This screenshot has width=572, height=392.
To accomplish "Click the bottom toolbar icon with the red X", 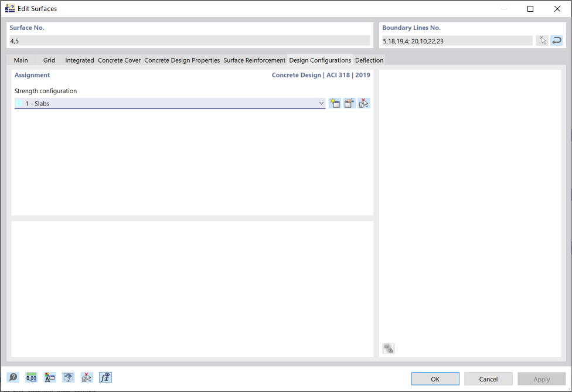I will click(x=87, y=377).
